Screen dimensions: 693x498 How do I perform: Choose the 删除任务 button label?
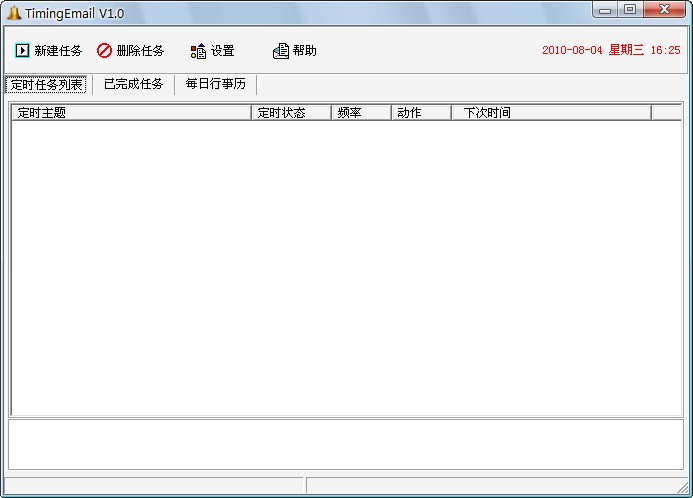[x=140, y=51]
